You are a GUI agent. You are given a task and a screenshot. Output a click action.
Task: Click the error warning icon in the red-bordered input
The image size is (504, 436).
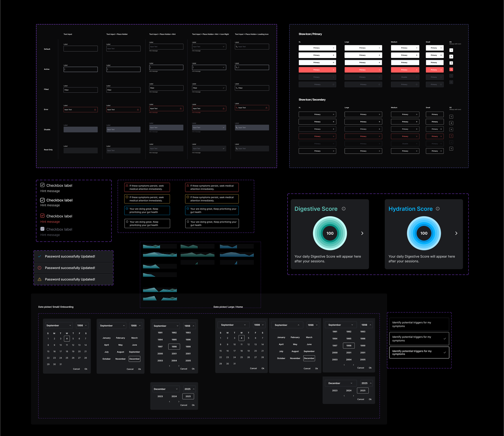[x=95, y=110]
